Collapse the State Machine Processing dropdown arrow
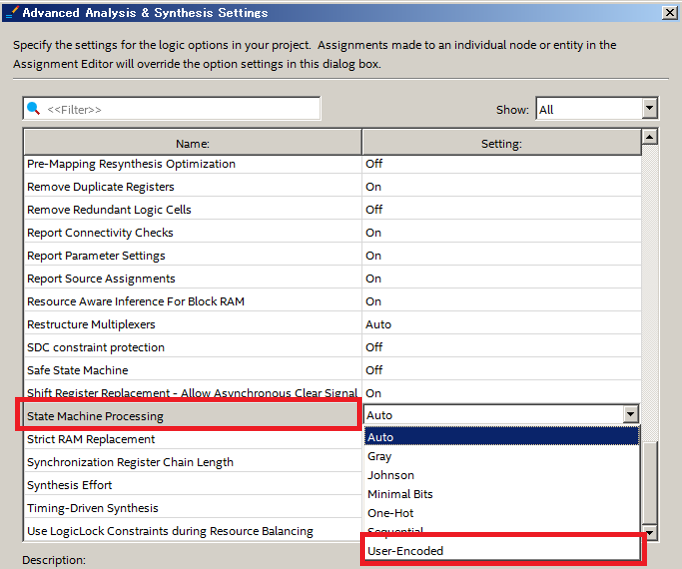Image resolution: width=682 pixels, height=569 pixels. 629,415
